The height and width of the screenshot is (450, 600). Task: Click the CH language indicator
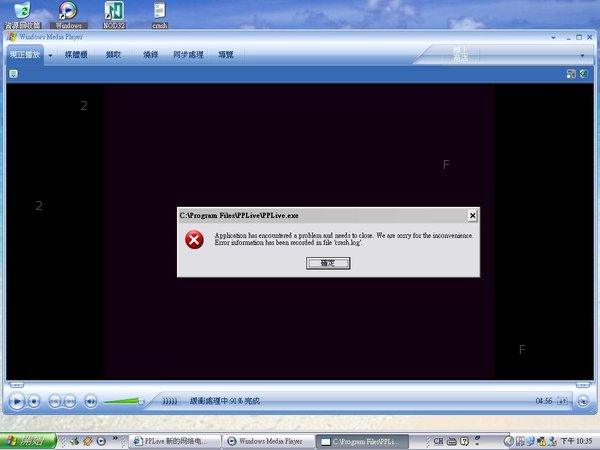438,441
